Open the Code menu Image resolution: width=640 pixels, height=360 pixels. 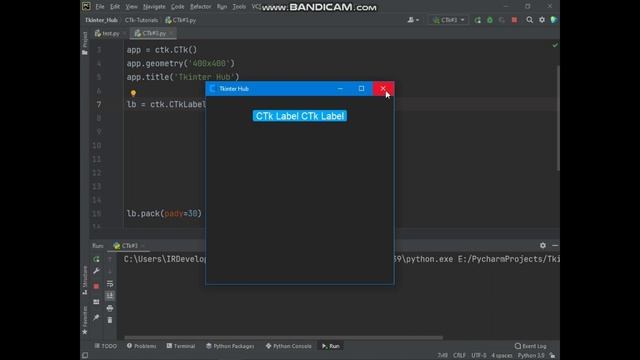pyautogui.click(x=177, y=7)
